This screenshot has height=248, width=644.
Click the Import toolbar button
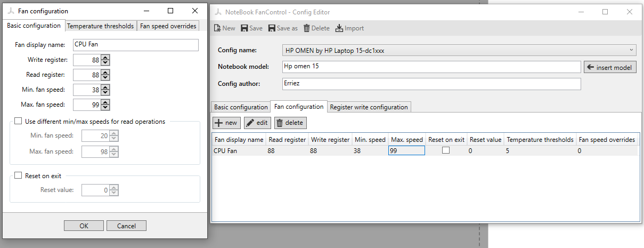349,28
